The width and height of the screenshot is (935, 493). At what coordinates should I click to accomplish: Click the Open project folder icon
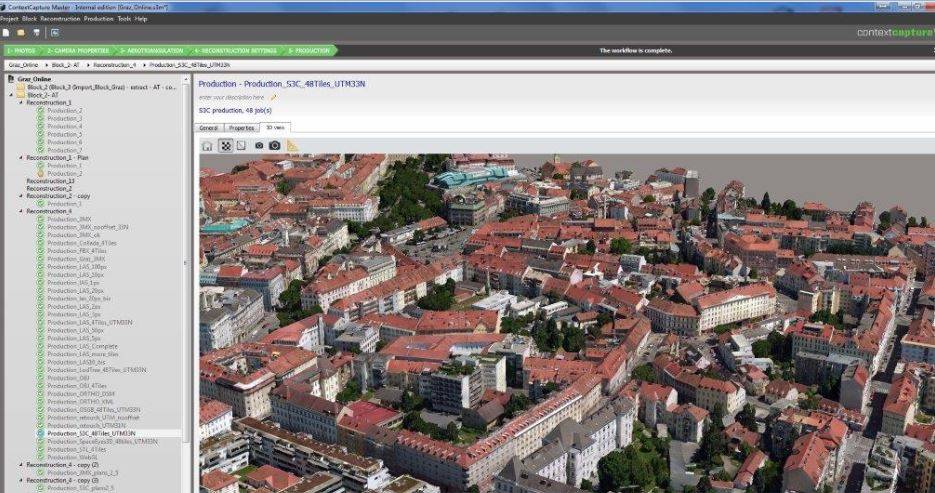[x=21, y=33]
